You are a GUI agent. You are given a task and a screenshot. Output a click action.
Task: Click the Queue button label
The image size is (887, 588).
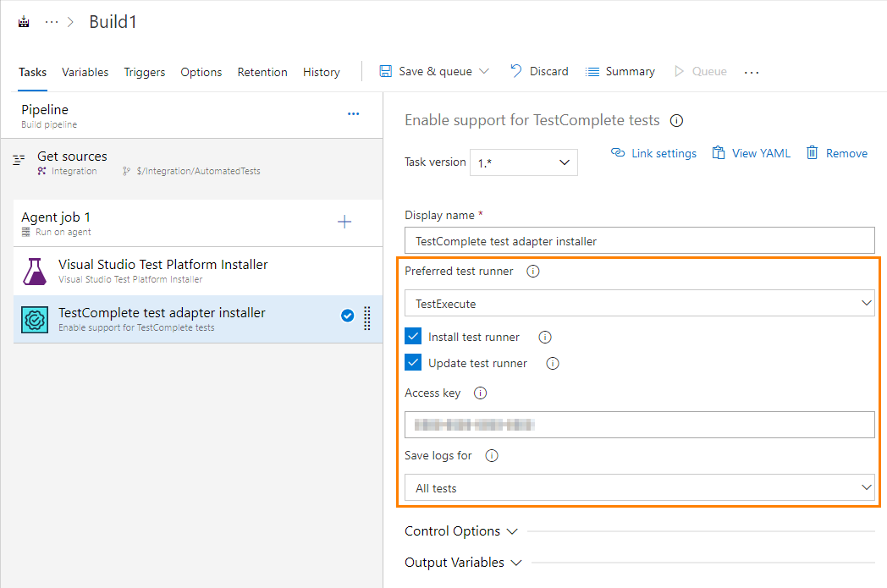tap(709, 72)
